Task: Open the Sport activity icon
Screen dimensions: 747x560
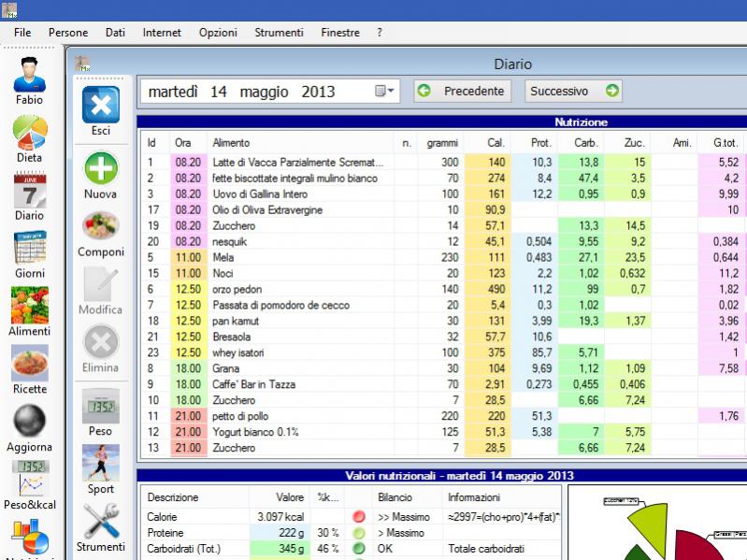Action: click(101, 463)
